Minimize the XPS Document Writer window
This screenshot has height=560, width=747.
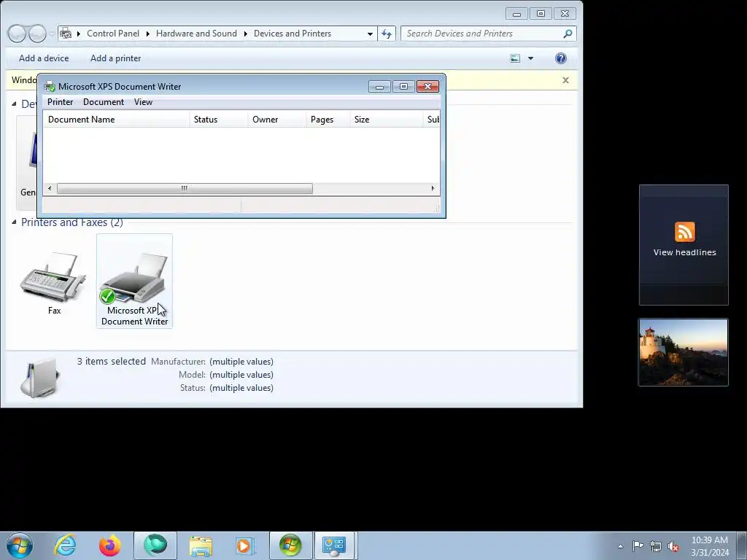(x=379, y=86)
